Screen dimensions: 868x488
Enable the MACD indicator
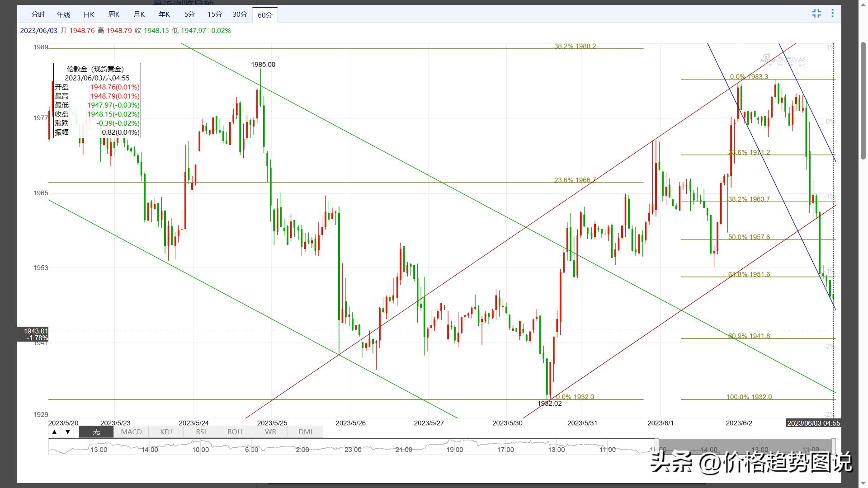(131, 432)
